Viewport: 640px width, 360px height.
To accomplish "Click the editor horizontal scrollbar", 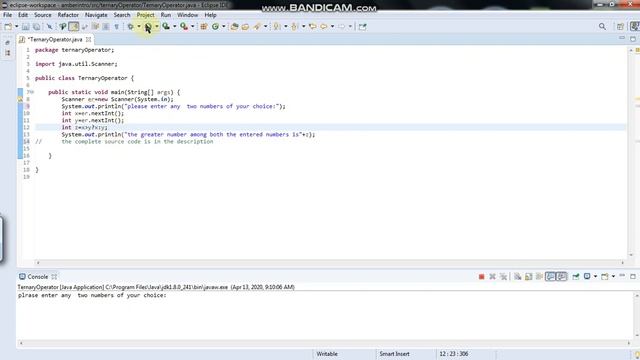I will (x=330, y=263).
